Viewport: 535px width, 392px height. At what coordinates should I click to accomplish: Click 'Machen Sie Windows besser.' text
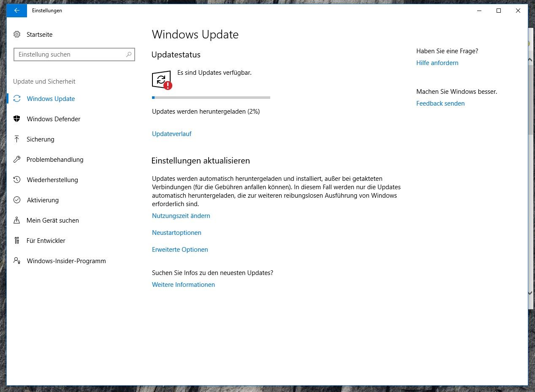tap(456, 92)
